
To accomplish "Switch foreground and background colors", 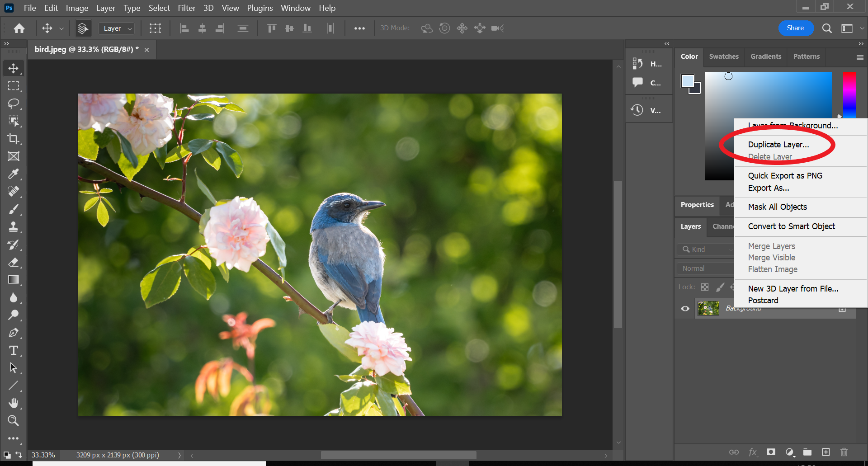I will click(19, 454).
